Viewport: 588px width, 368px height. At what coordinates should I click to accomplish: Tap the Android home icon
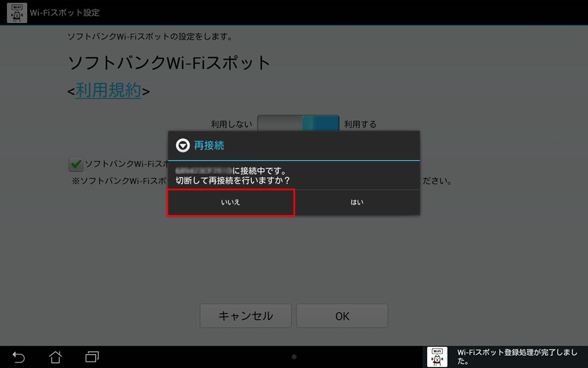coord(56,356)
